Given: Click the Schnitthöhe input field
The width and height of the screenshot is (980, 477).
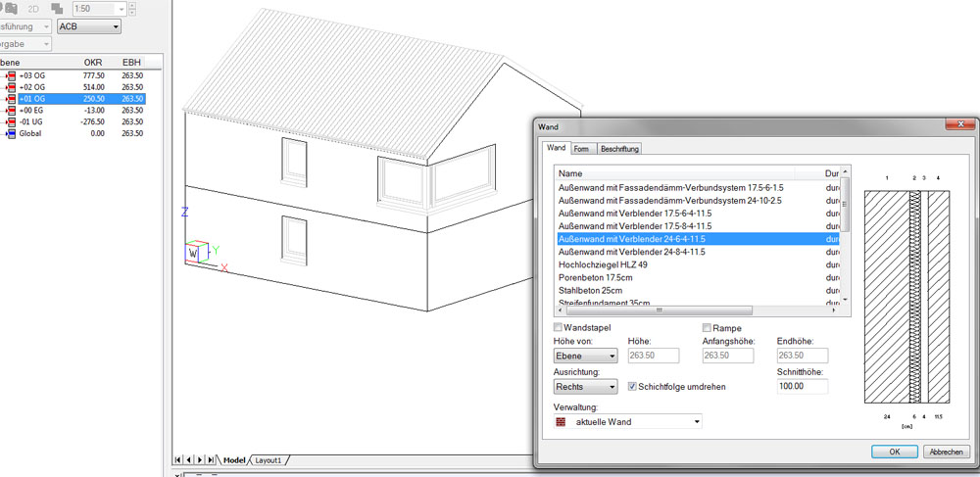Looking at the screenshot, I should (x=802, y=387).
